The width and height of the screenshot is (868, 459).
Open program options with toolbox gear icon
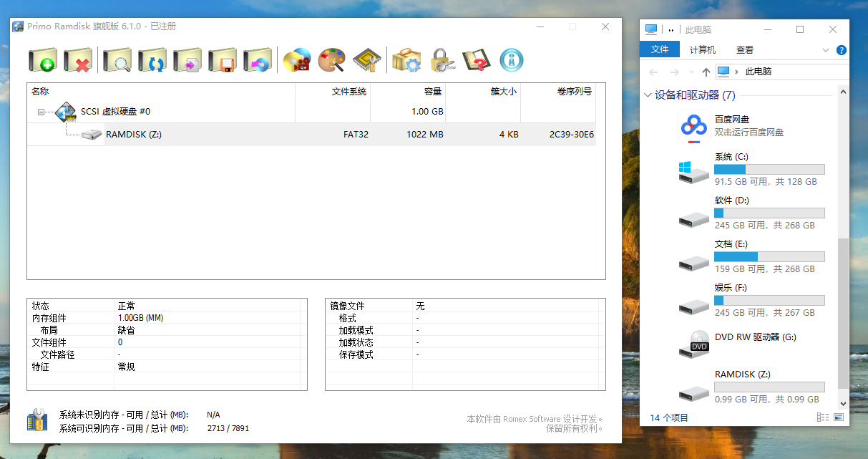406,60
